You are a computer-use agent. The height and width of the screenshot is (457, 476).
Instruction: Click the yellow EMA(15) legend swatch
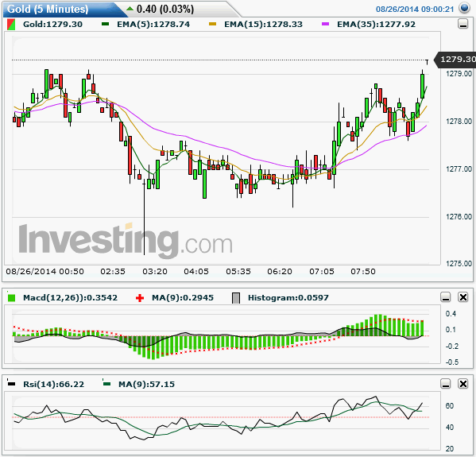pos(212,24)
